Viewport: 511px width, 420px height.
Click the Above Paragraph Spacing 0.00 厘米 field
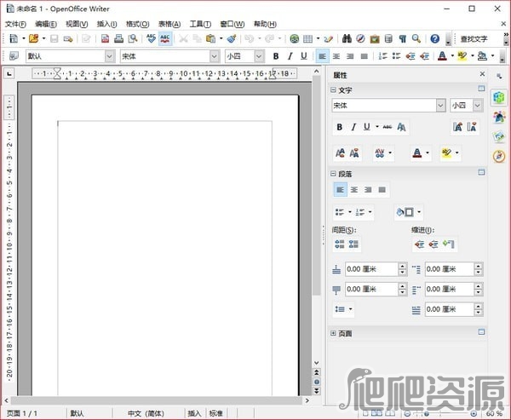(x=371, y=269)
